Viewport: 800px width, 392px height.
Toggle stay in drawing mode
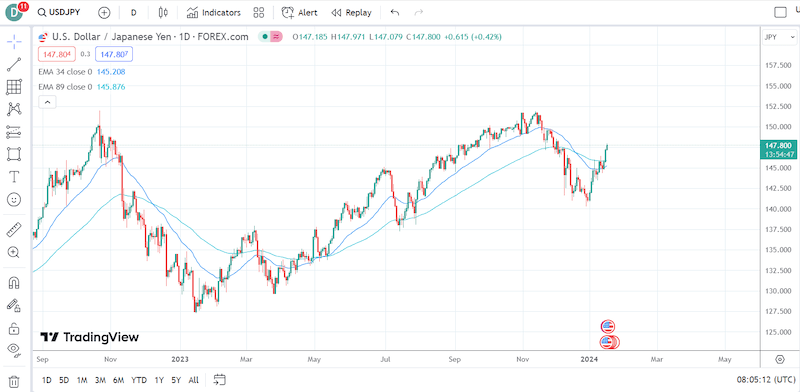point(14,305)
